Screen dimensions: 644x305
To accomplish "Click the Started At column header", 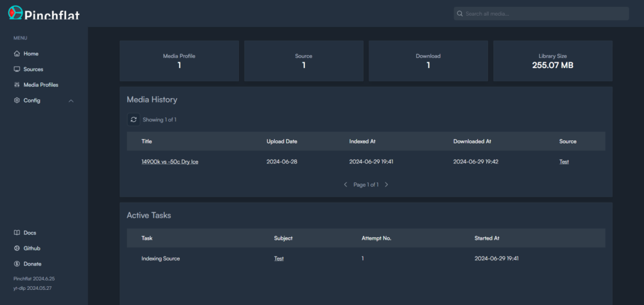I will click(487, 238).
